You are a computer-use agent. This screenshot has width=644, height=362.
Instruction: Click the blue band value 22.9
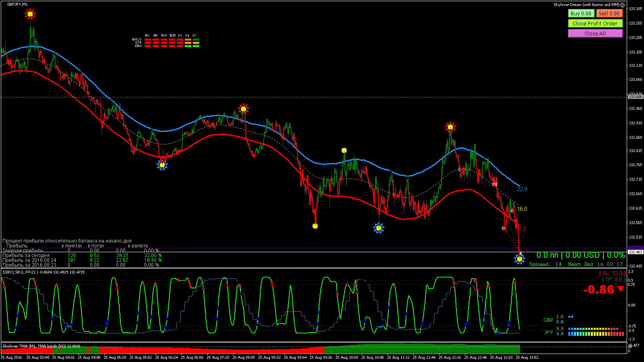tap(522, 189)
